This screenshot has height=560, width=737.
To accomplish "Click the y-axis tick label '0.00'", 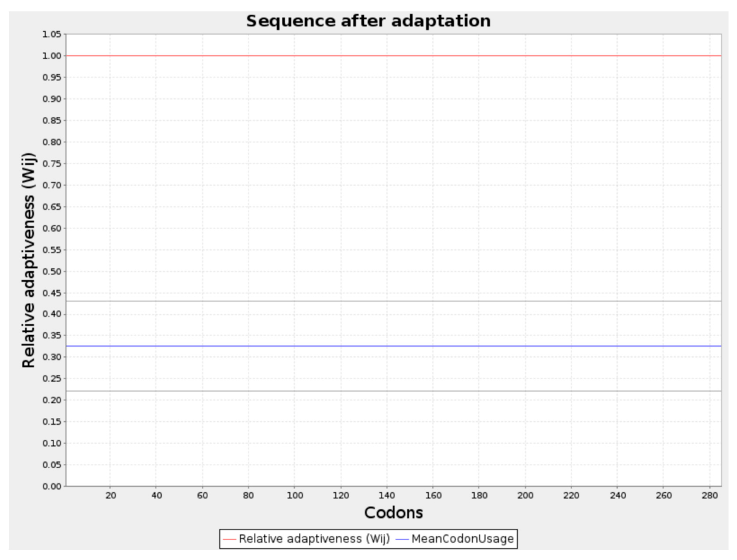I will coord(52,487).
